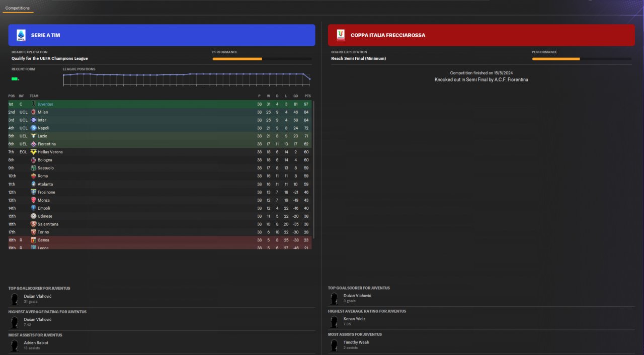
Task: Open Timothy Weah player link
Action: (356, 342)
